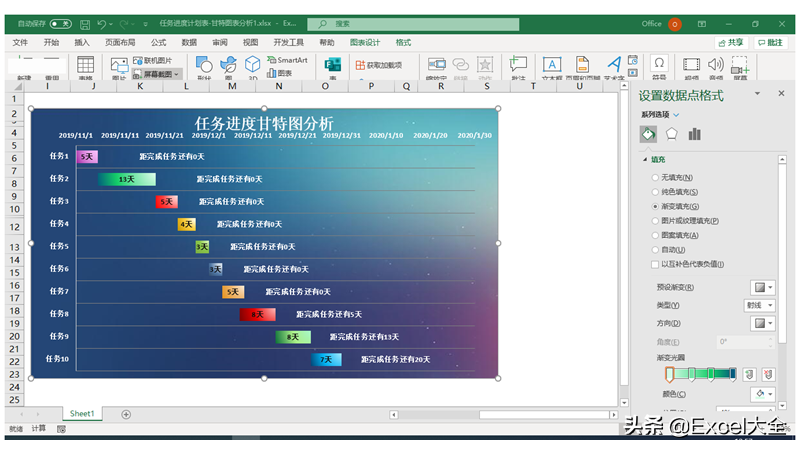This screenshot has width=800, height=450.
Task: Switch to the 开发工具 tab
Action: point(288,42)
